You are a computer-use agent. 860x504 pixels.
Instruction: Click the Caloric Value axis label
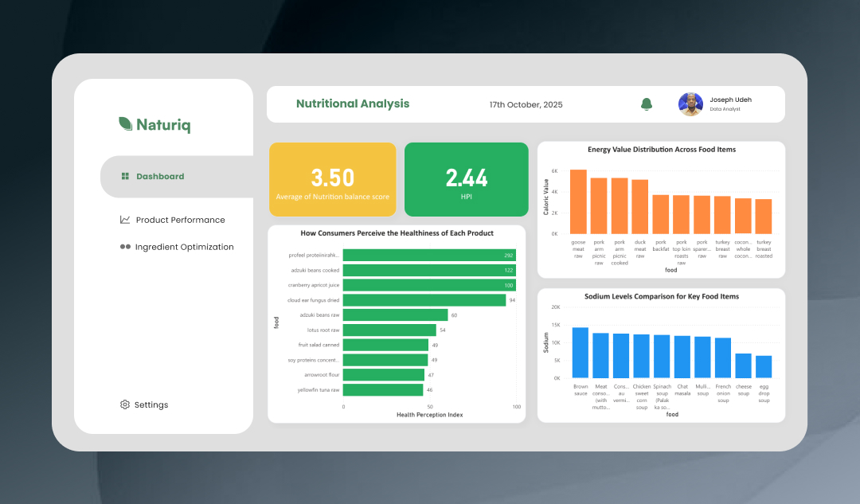click(545, 197)
